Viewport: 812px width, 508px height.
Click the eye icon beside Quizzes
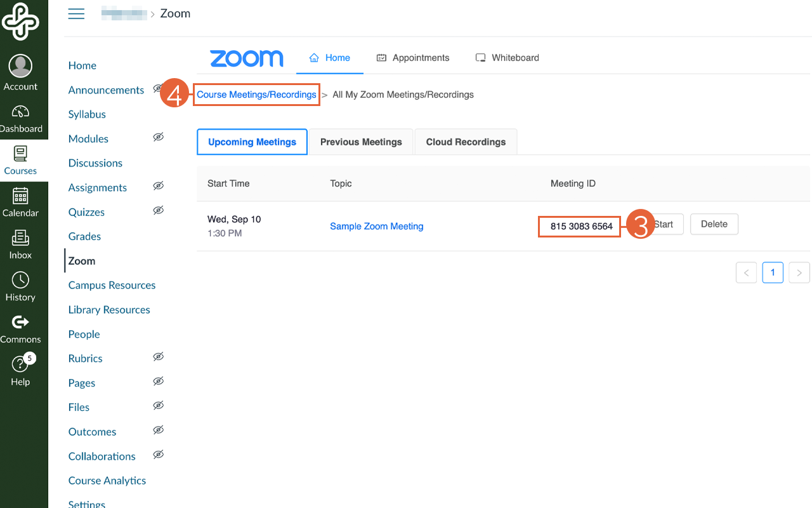tap(159, 210)
